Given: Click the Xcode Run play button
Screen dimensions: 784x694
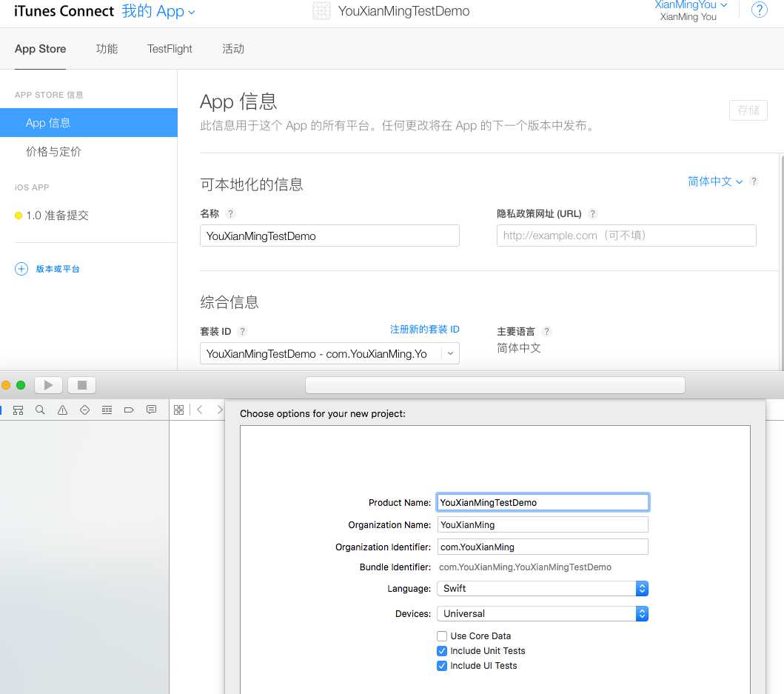Looking at the screenshot, I should [x=49, y=385].
